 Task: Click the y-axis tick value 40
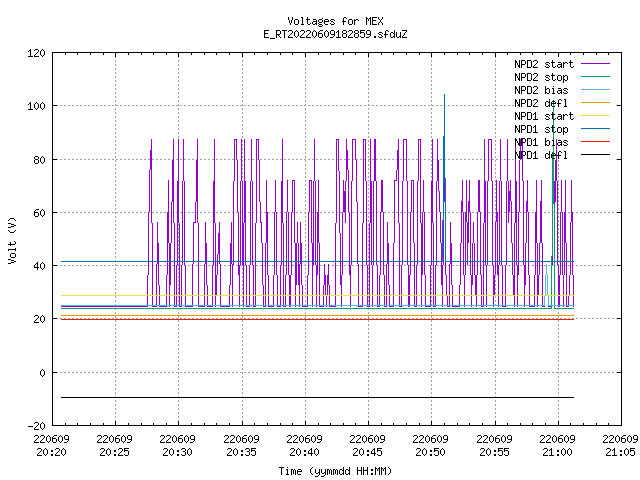tap(39, 266)
